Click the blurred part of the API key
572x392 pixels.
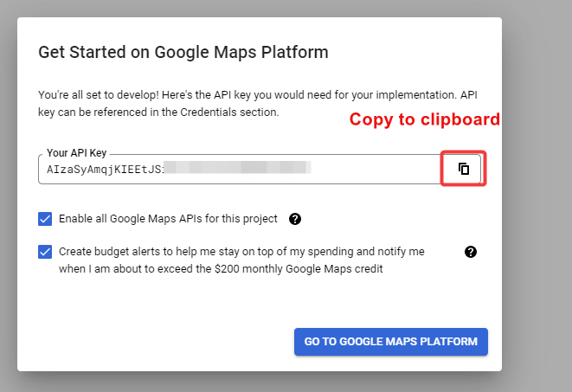coord(238,169)
